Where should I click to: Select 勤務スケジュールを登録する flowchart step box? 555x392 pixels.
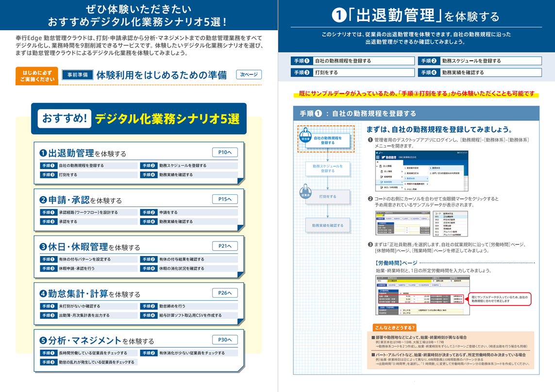tap(327, 169)
